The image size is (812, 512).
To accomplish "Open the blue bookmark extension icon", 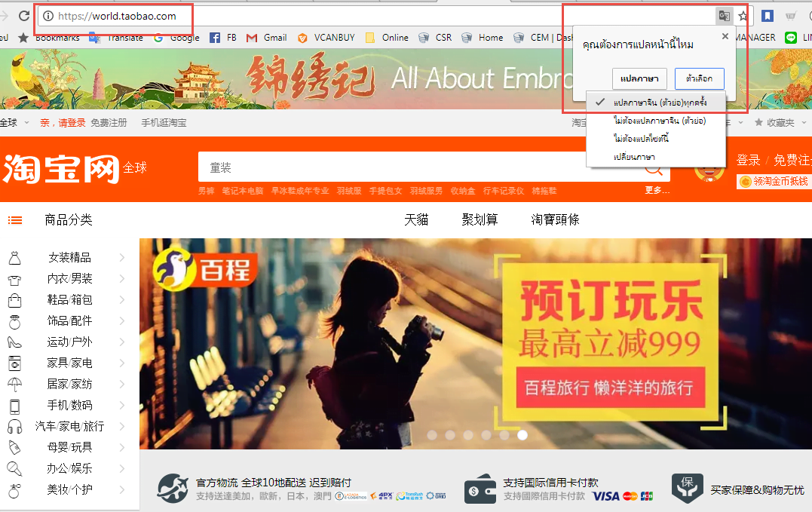I will (768, 16).
